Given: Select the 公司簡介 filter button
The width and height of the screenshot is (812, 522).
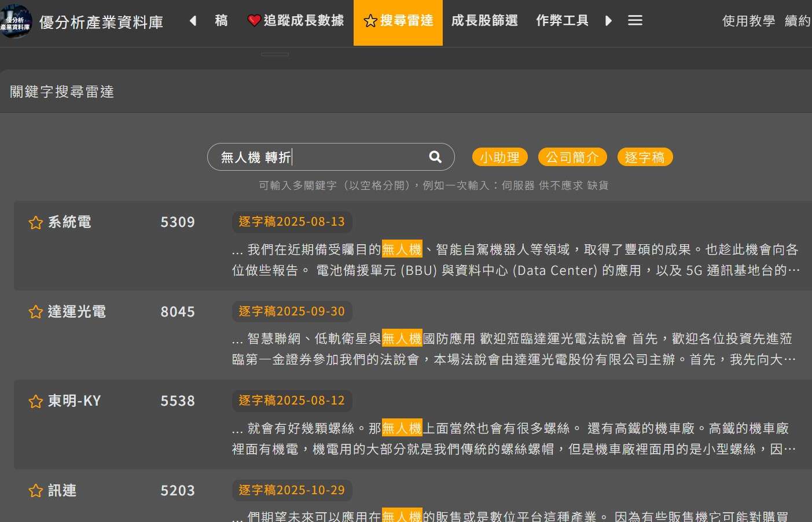Looking at the screenshot, I should coord(572,156).
